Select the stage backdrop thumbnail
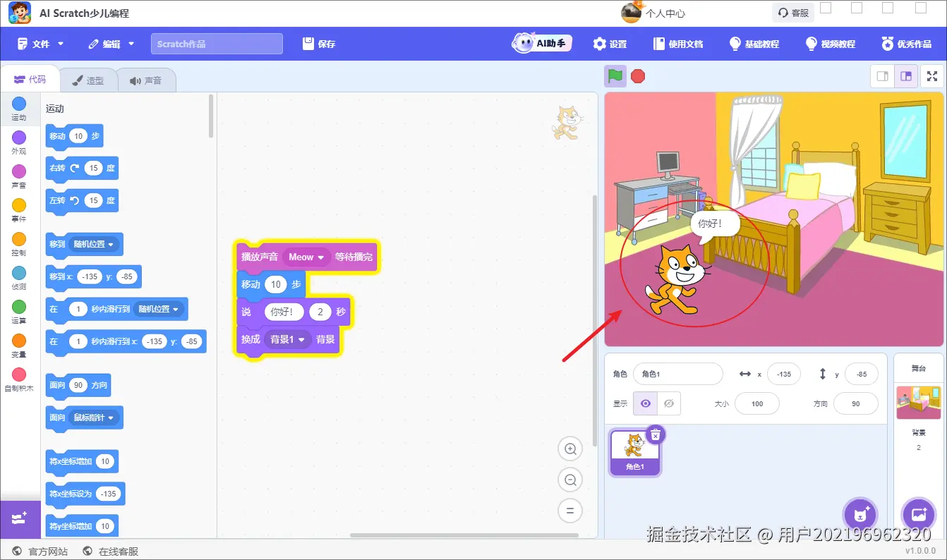 pyautogui.click(x=918, y=402)
